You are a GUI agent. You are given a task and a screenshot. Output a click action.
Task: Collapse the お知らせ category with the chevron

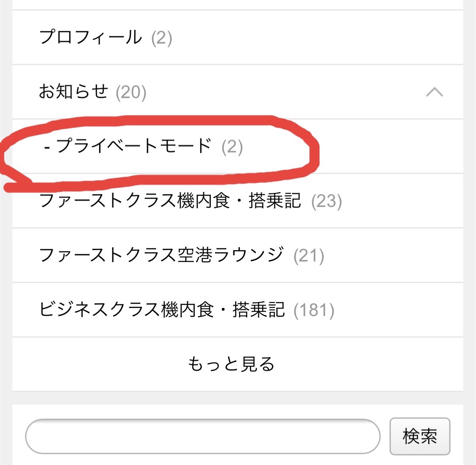(x=434, y=92)
